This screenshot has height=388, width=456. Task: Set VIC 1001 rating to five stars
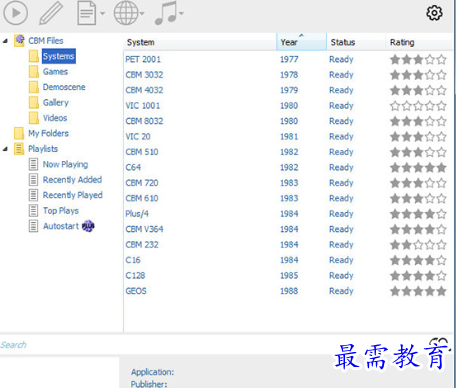pos(441,106)
